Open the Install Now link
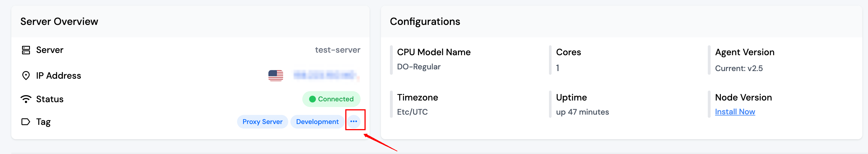 coord(735,112)
